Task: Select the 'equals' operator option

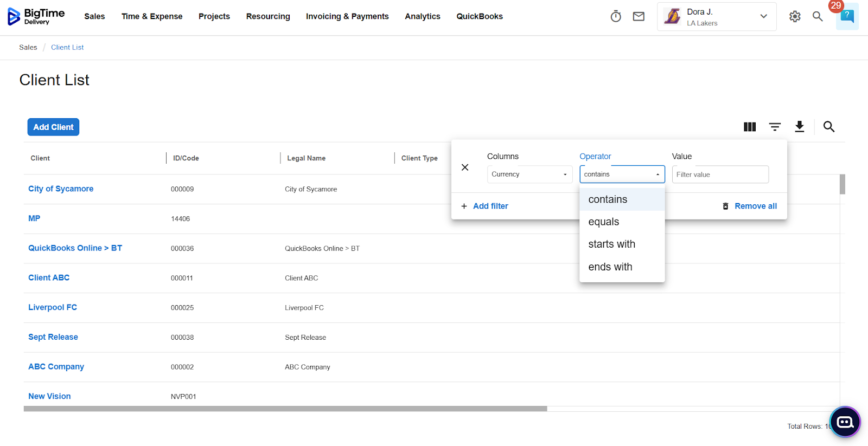Action: pyautogui.click(x=604, y=222)
